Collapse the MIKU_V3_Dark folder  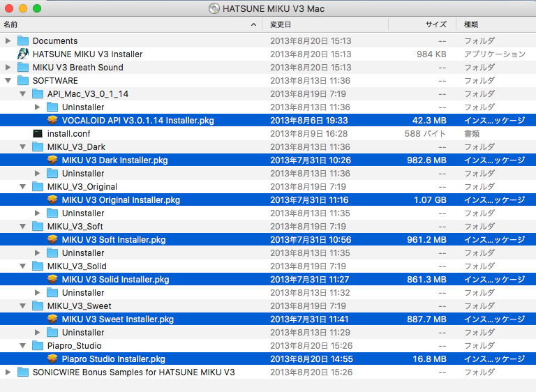coord(22,147)
